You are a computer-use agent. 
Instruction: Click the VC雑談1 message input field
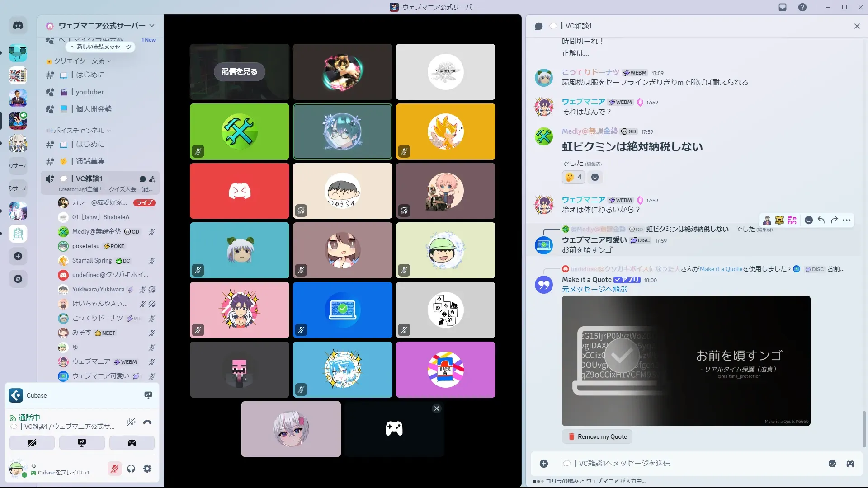pyautogui.click(x=678, y=463)
